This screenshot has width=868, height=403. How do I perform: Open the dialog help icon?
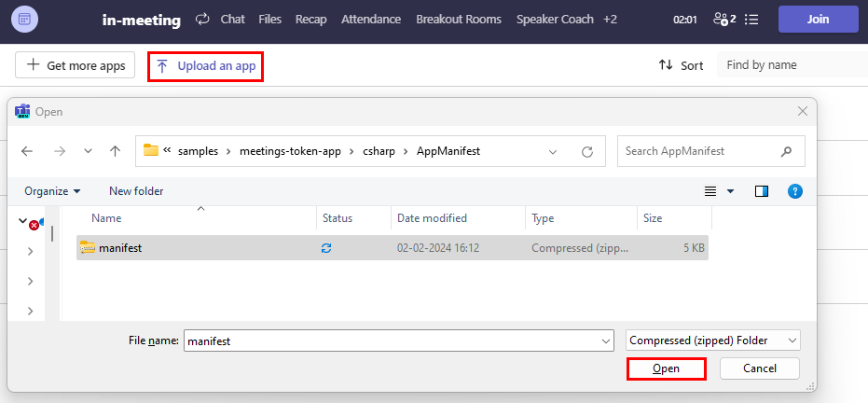795,191
